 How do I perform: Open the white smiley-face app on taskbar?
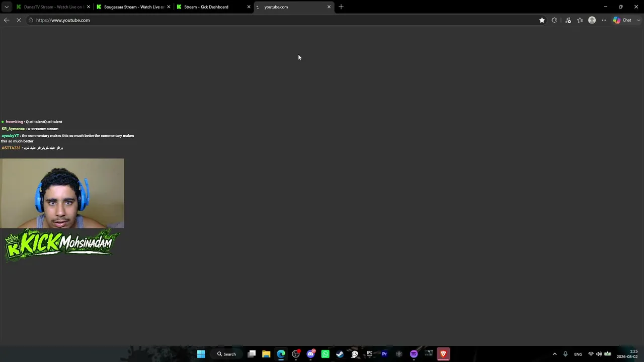(x=355, y=354)
